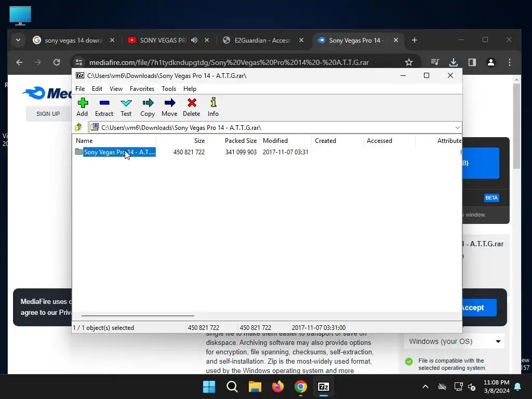
Task: Open Chrome downloads icon
Action: tap(454, 62)
